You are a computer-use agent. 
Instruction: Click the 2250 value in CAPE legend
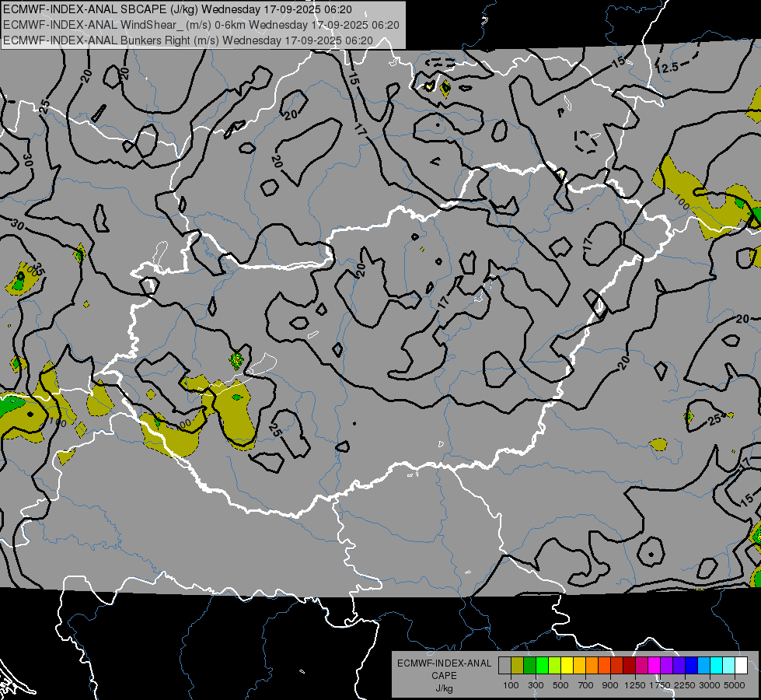[685, 685]
